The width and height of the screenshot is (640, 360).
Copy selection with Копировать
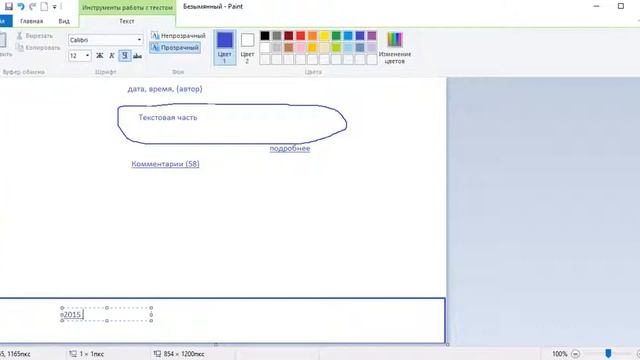click(38, 48)
